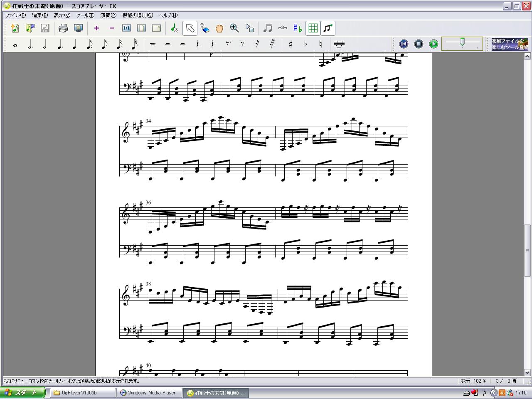Select the dotted quarter note
The width and height of the screenshot is (532, 399).
60,44
